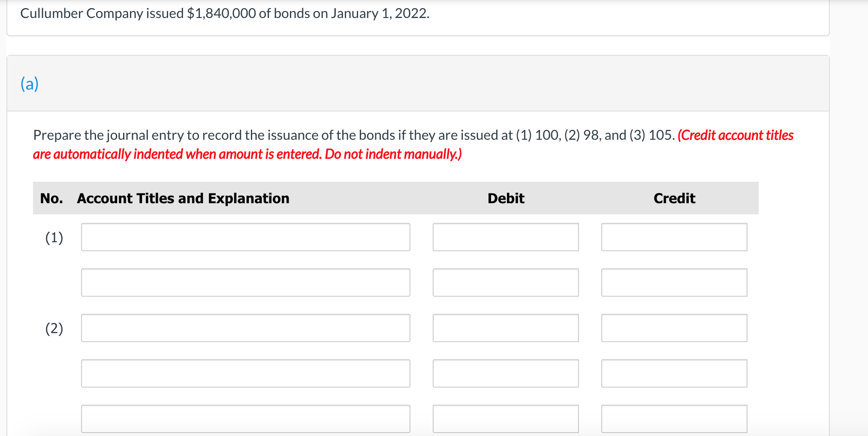The height and width of the screenshot is (436, 868).
Task: Click the Cullumber Company problem statement text
Action: (224, 13)
